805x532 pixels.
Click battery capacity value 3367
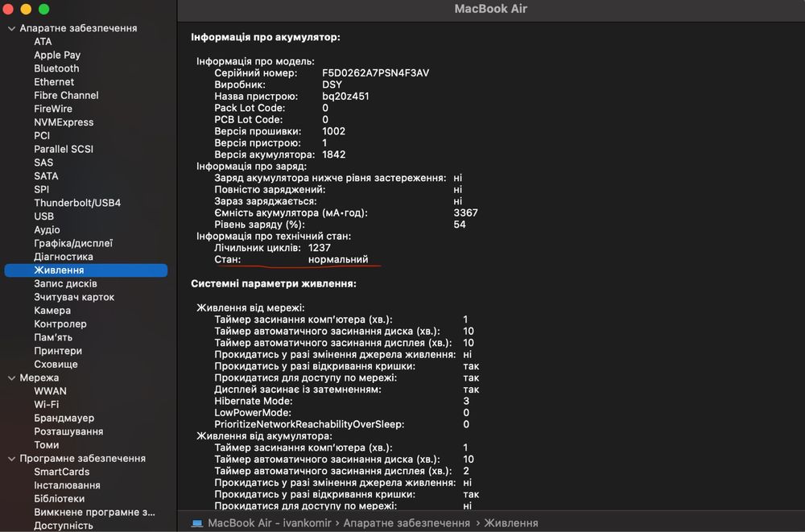465,212
